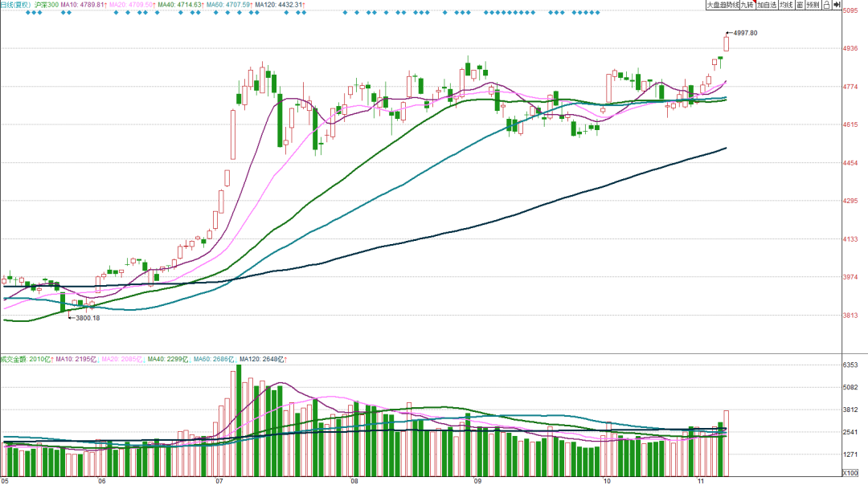Screen dimensions: 868x485
Task: Click the 6353 volume axis label
Action: point(850,365)
